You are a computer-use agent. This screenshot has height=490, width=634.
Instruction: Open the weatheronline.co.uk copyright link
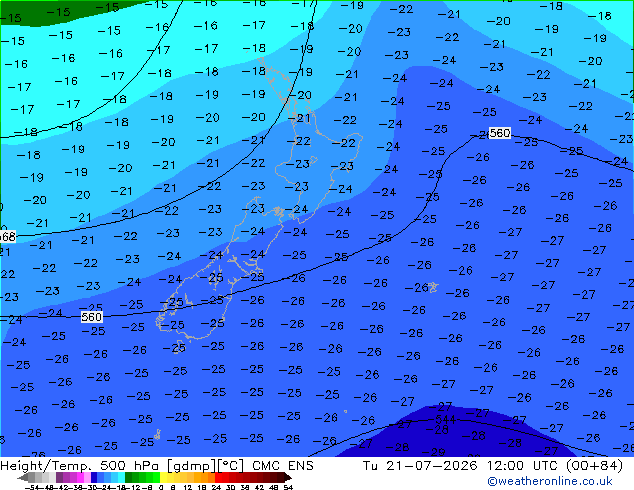pyautogui.click(x=550, y=481)
